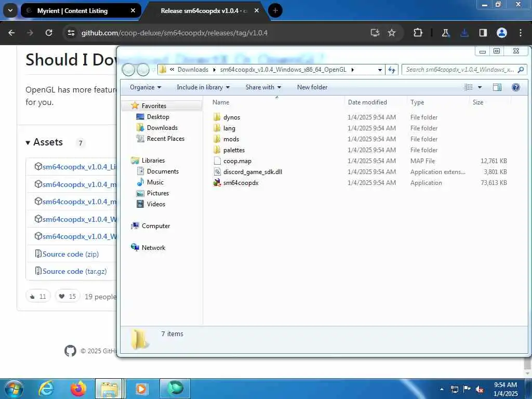This screenshot has width=532, height=399.
Task: Toggle Chrome side panel
Action: click(x=483, y=33)
